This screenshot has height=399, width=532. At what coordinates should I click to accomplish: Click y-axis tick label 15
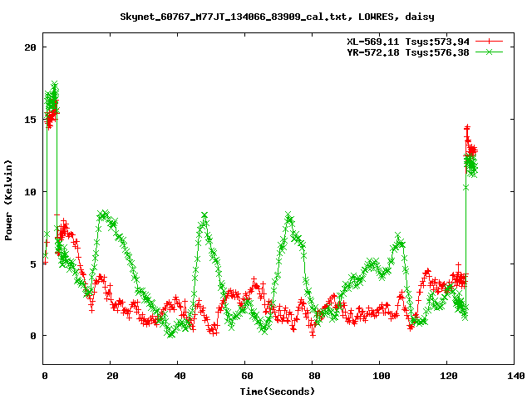click(30, 120)
